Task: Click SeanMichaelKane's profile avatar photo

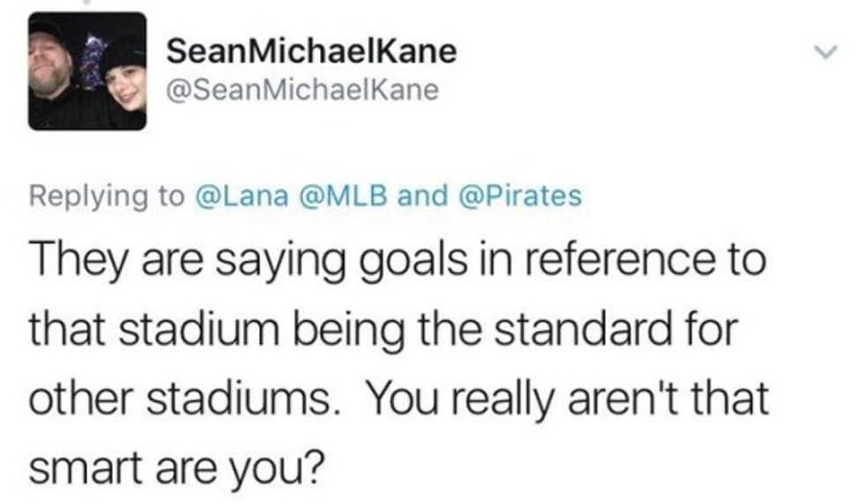Action: [x=87, y=71]
